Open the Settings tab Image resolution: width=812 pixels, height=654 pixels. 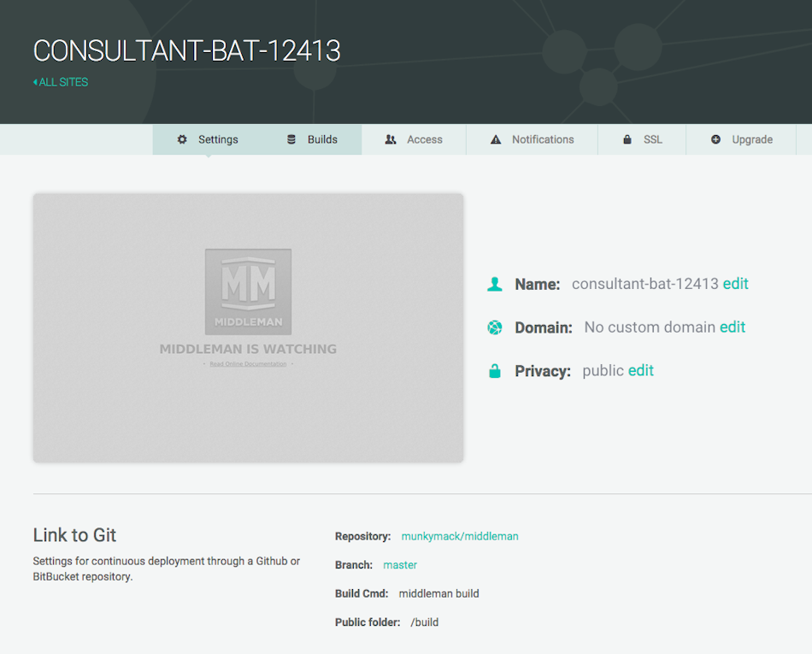[x=208, y=139]
